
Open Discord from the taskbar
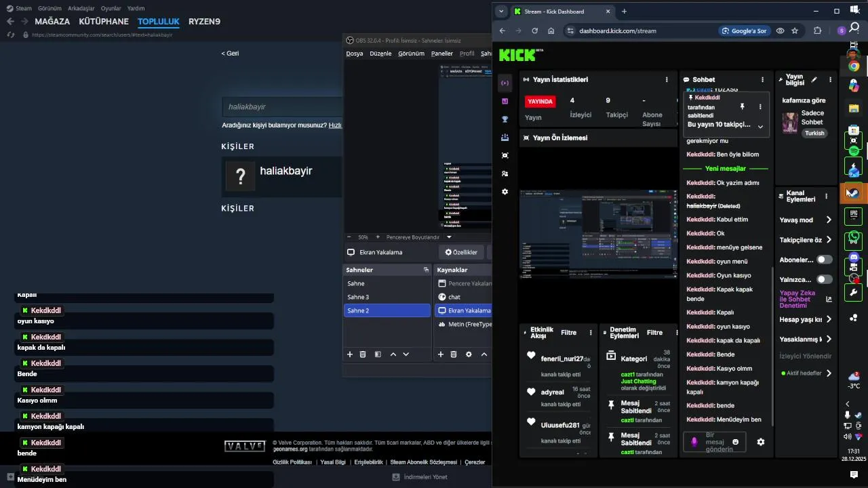click(x=854, y=258)
